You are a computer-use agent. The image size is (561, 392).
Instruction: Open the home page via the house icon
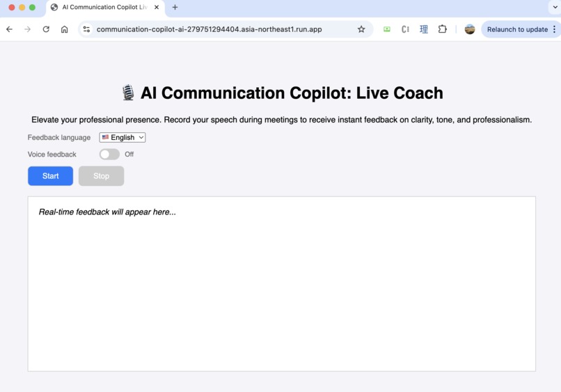[x=65, y=29]
